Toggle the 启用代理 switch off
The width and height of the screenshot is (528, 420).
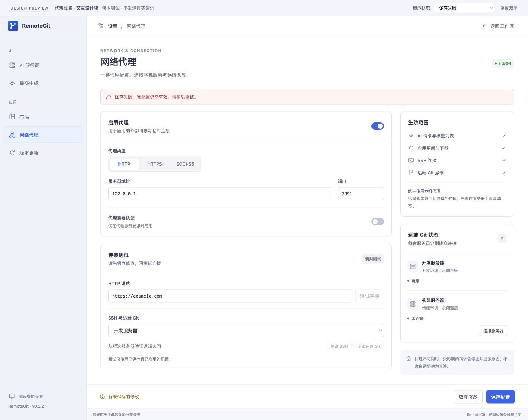point(378,126)
